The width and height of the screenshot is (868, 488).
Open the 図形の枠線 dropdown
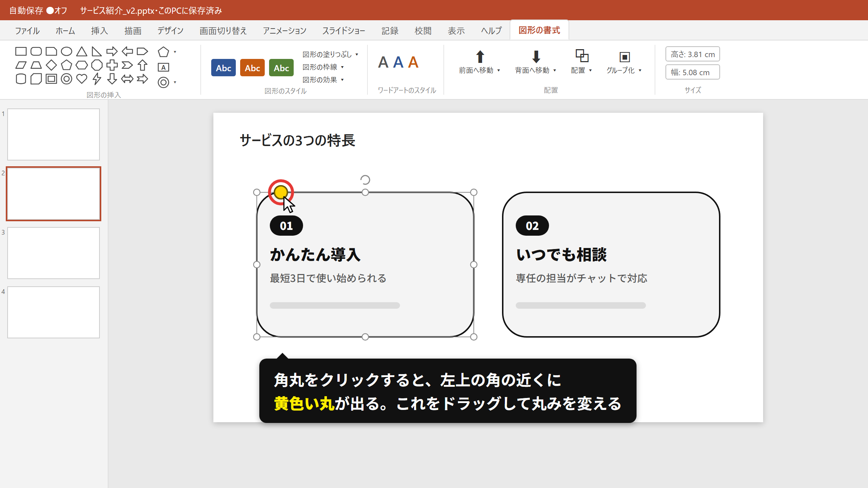323,67
